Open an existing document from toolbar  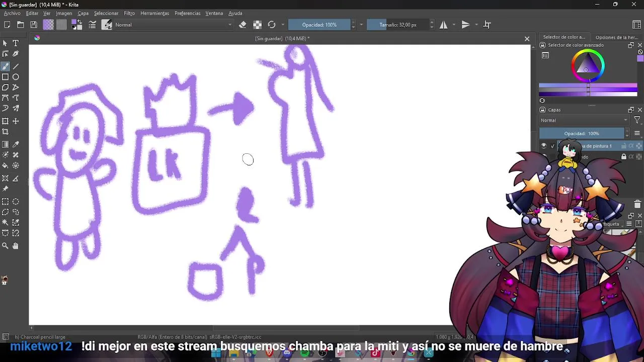tap(20, 25)
